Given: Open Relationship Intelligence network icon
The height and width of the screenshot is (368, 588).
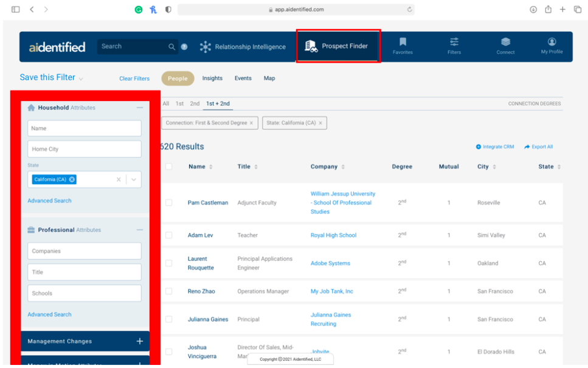Looking at the screenshot, I should tap(206, 47).
